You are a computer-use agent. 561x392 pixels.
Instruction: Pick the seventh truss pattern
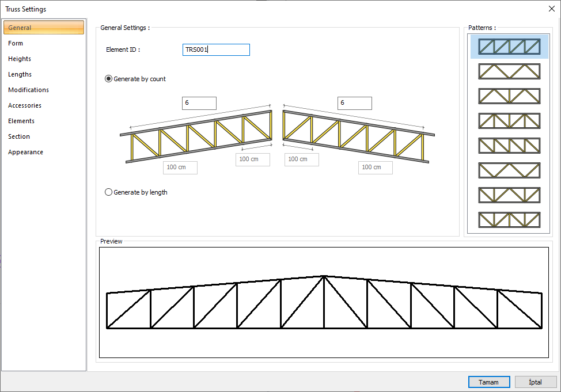point(509,195)
